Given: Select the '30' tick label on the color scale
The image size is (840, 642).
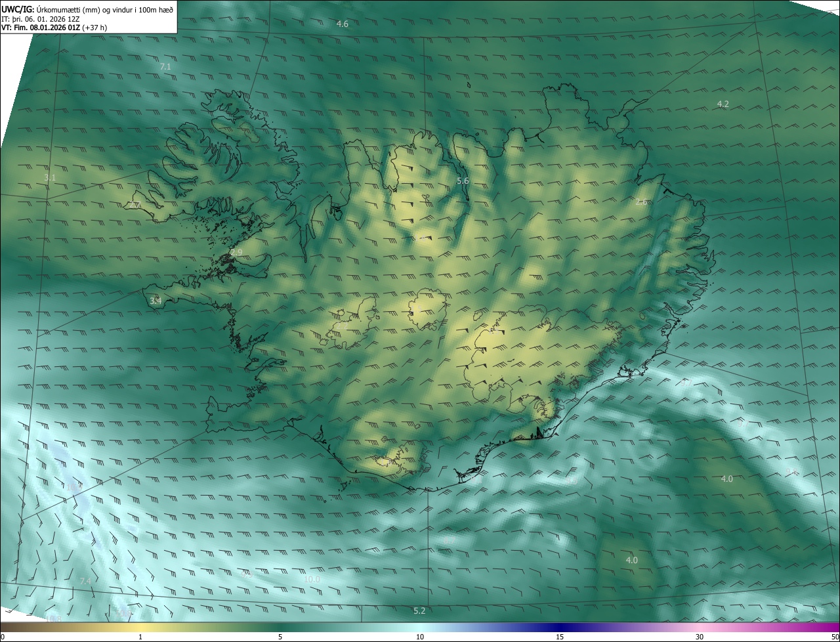Looking at the screenshot, I should [700, 637].
